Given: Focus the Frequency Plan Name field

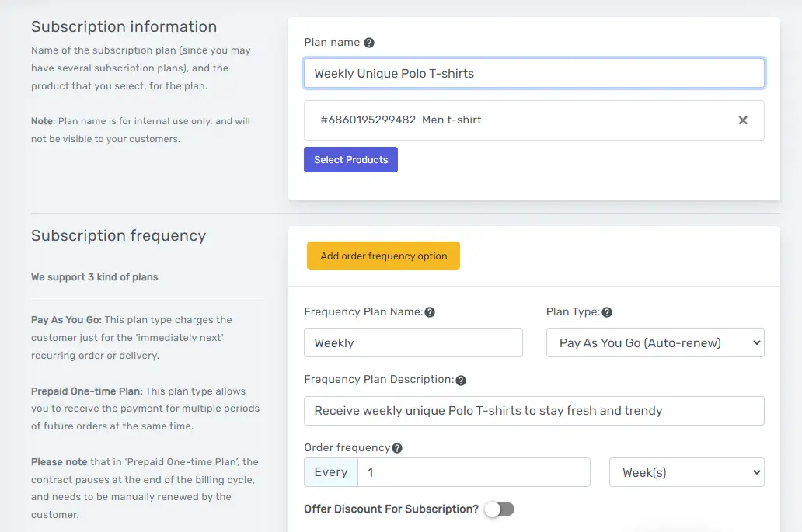Looking at the screenshot, I should pyautogui.click(x=413, y=342).
